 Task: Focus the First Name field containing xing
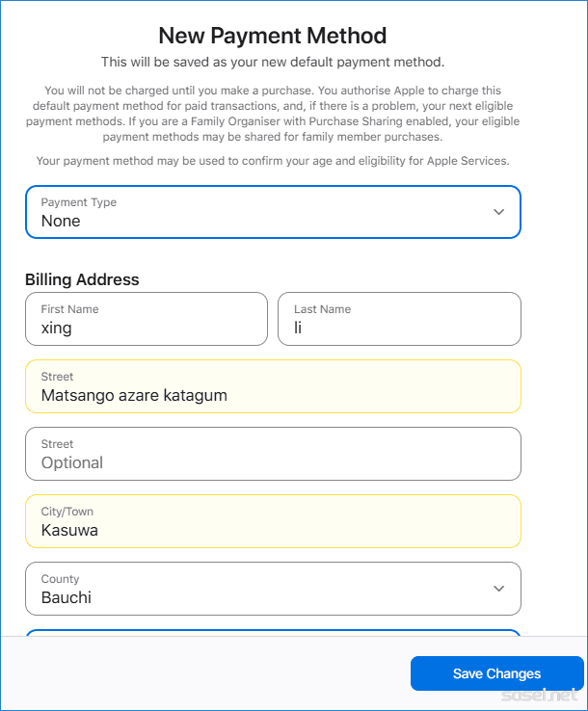pos(147,319)
